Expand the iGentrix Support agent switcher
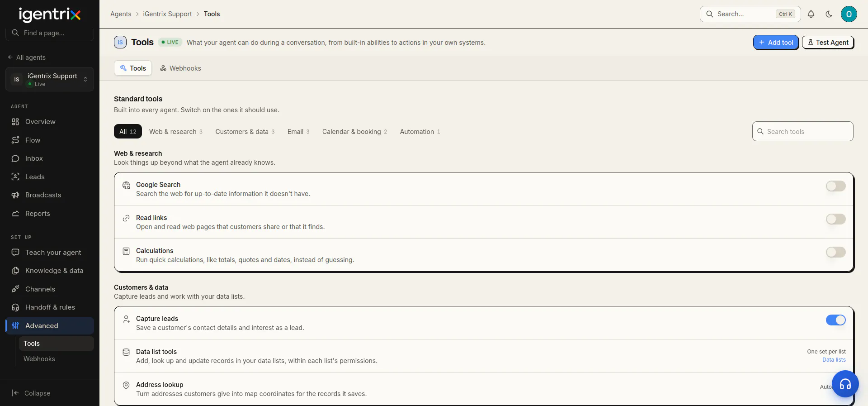Screen dimensions: 868x406 pos(50,79)
